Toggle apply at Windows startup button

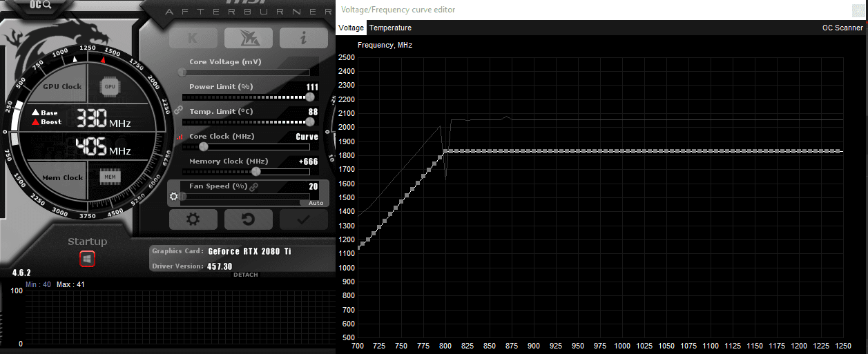(87, 259)
